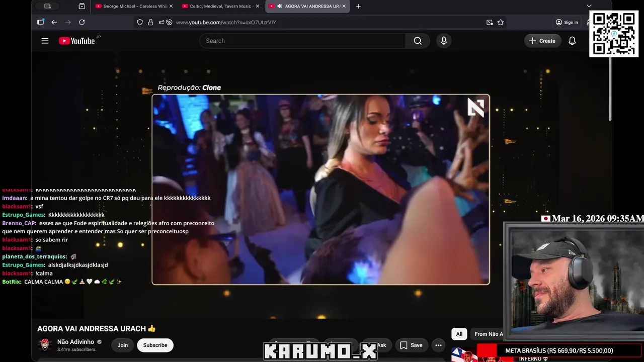Open the tab overview container icon
This screenshot has height=362, width=644.
pos(82,6)
